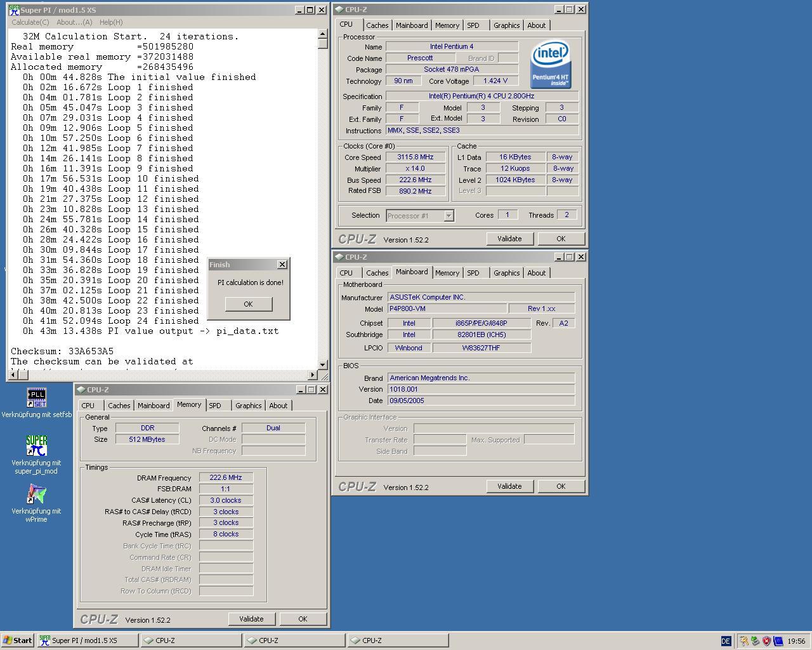
Task: Click the Southbridge value 82801EB (ICH5)
Action: 481,335
